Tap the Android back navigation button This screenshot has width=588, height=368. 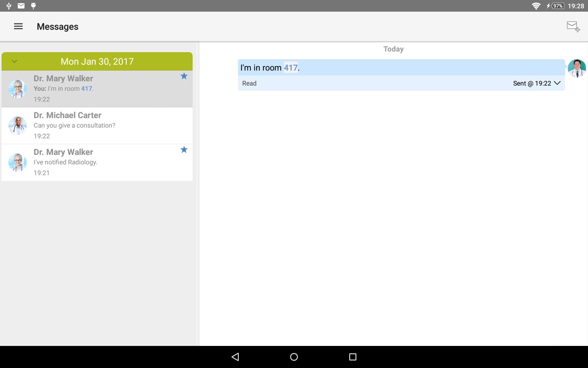coord(235,357)
